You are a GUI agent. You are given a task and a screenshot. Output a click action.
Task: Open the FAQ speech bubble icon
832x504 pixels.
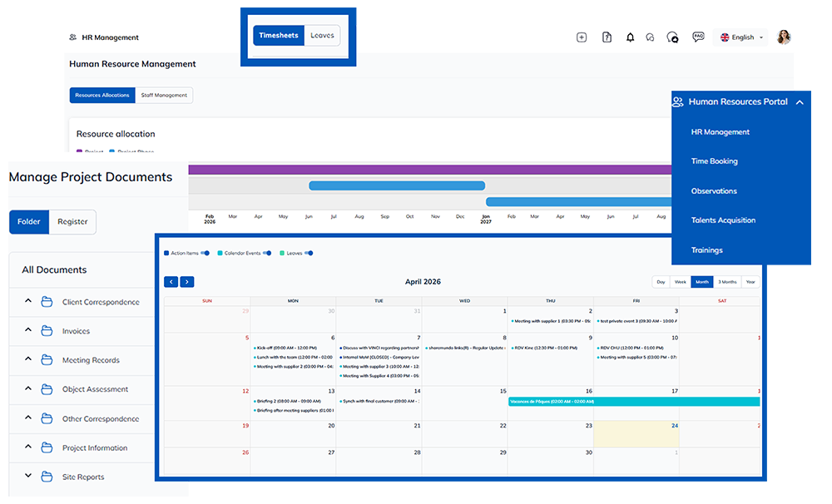[x=698, y=37]
